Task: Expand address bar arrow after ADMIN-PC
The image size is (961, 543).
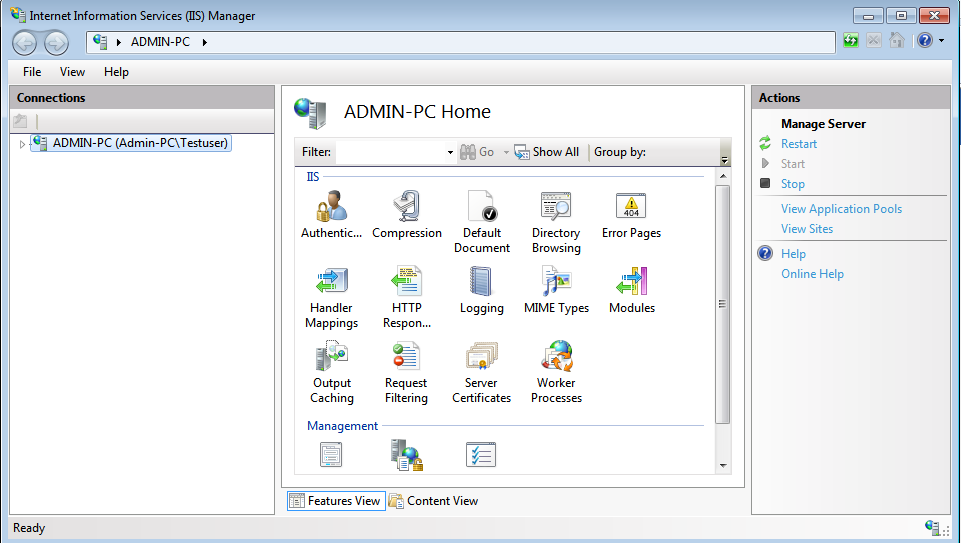Action: pyautogui.click(x=205, y=42)
